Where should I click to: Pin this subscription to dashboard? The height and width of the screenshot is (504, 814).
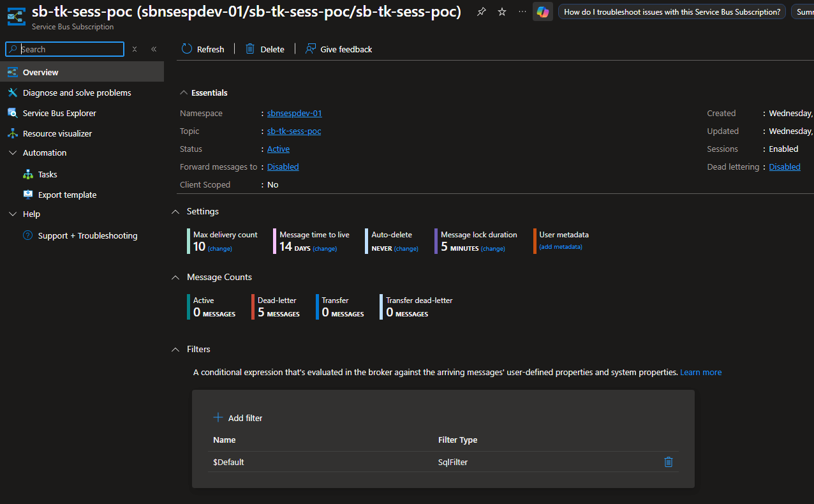click(482, 12)
